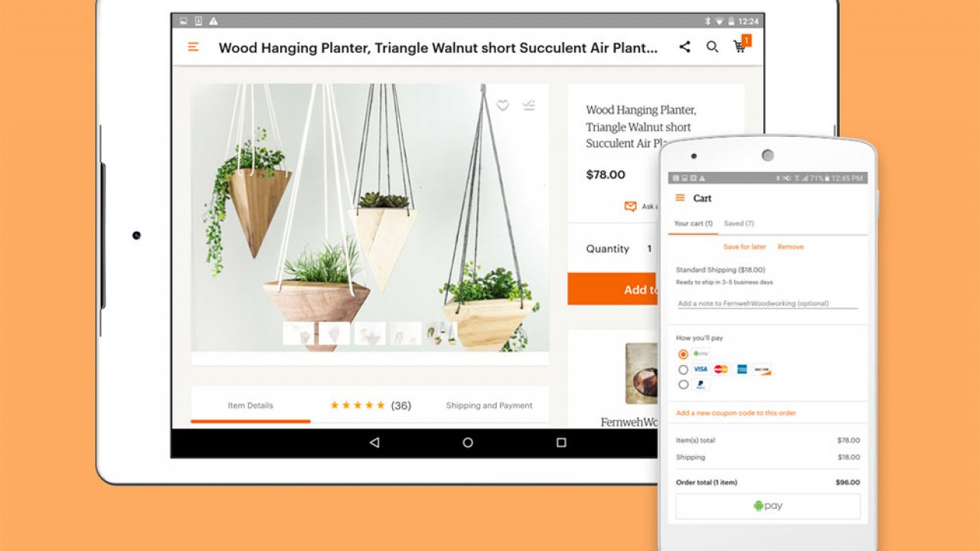Open the tablet's orange hamburger menu
The image size is (980, 551).
193,47
